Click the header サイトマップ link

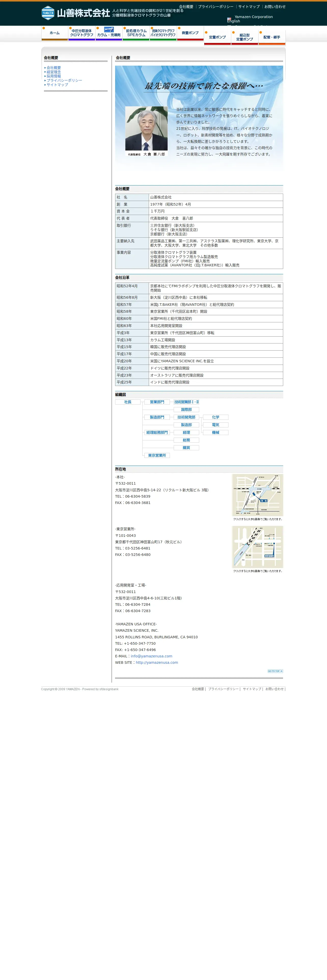[x=249, y=7]
